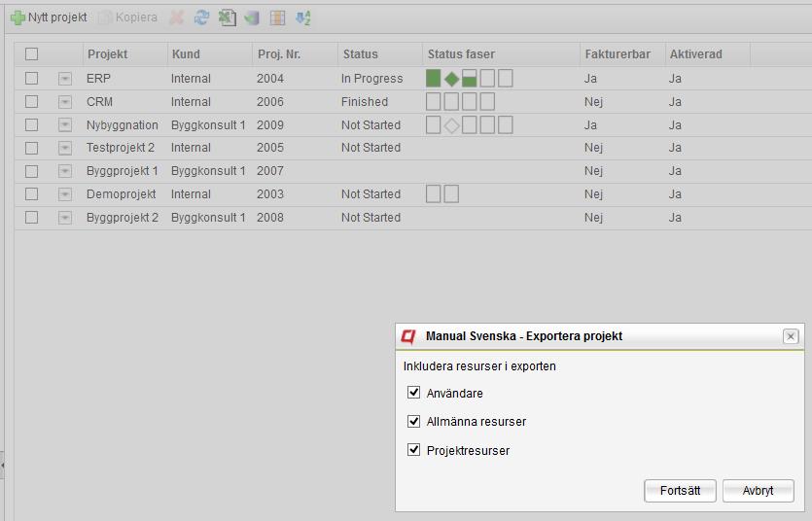The height and width of the screenshot is (521, 812).
Task: Click the left panel collapse arrow handle
Action: click(x=2, y=466)
